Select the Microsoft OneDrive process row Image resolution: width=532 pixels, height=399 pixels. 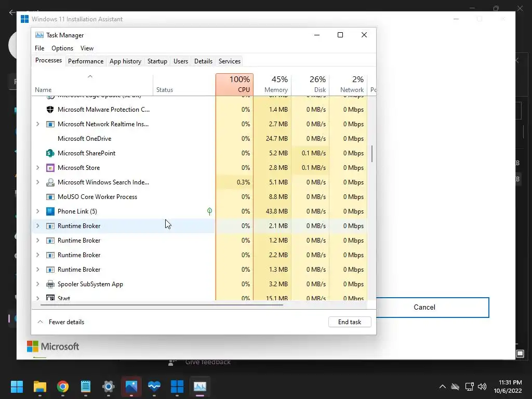199,139
